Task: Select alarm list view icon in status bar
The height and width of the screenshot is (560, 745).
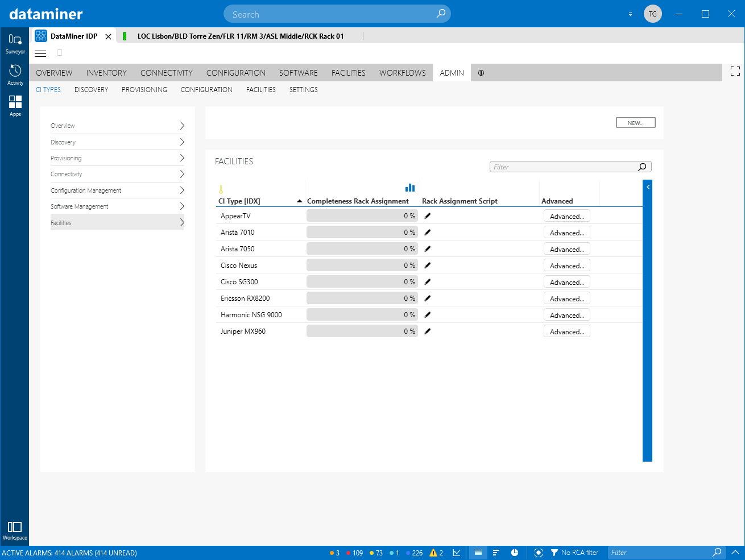Action: [478, 553]
